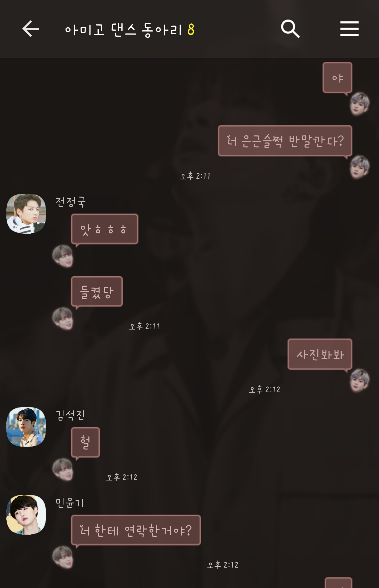Viewport: 379px width, 588px height.
Task: Tap 김석진's profile picture
Action: pyautogui.click(x=26, y=427)
